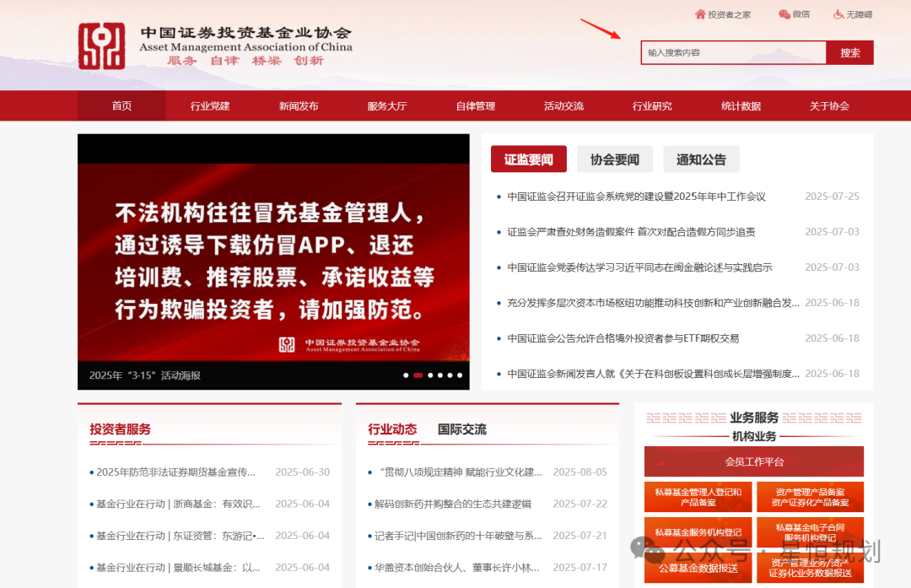Image resolution: width=911 pixels, height=588 pixels.
Task: Click date 2025-07-25 in news list
Action: 832,197
